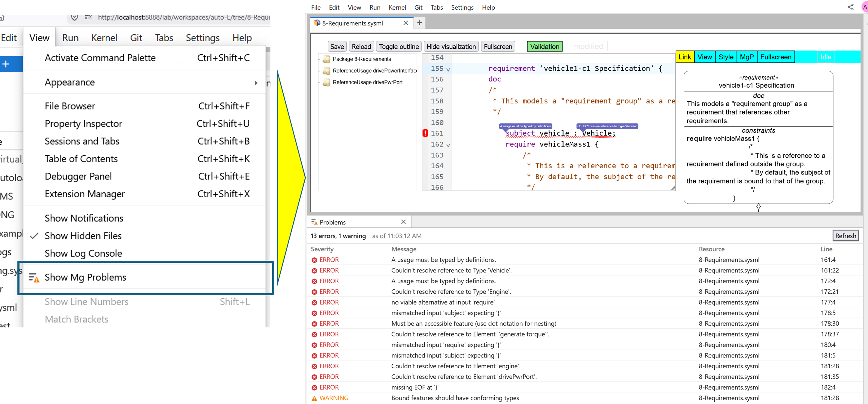
Task: Click Toggle outline button
Action: coord(399,47)
